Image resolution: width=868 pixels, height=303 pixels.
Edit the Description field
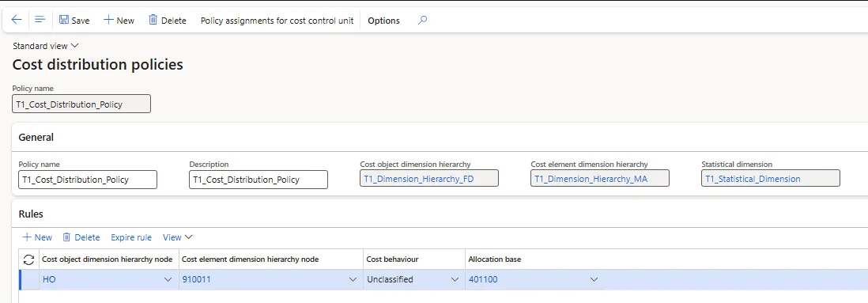tap(259, 180)
